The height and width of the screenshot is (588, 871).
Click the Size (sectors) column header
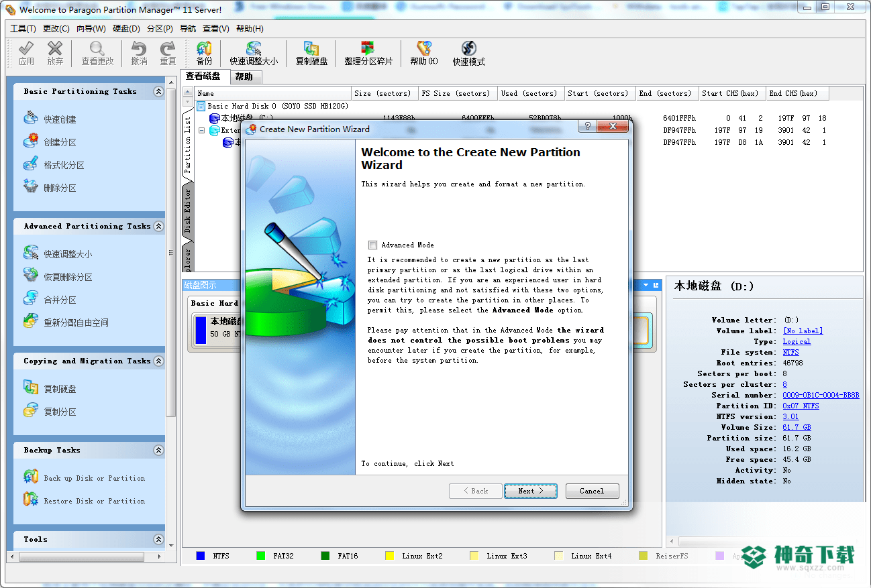385,93
